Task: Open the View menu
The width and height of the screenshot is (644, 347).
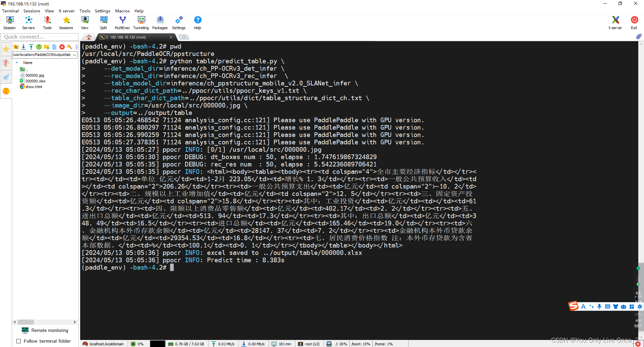Action: 49,11
